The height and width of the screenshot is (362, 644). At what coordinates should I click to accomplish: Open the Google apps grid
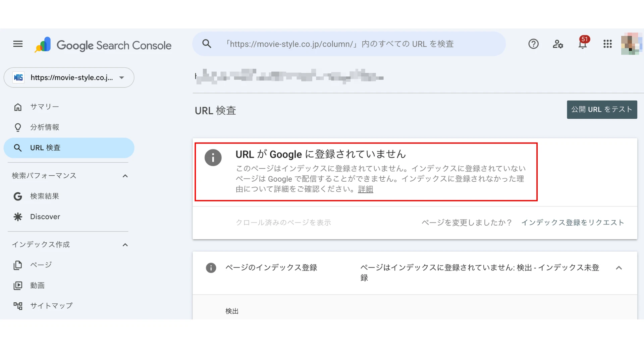point(607,44)
